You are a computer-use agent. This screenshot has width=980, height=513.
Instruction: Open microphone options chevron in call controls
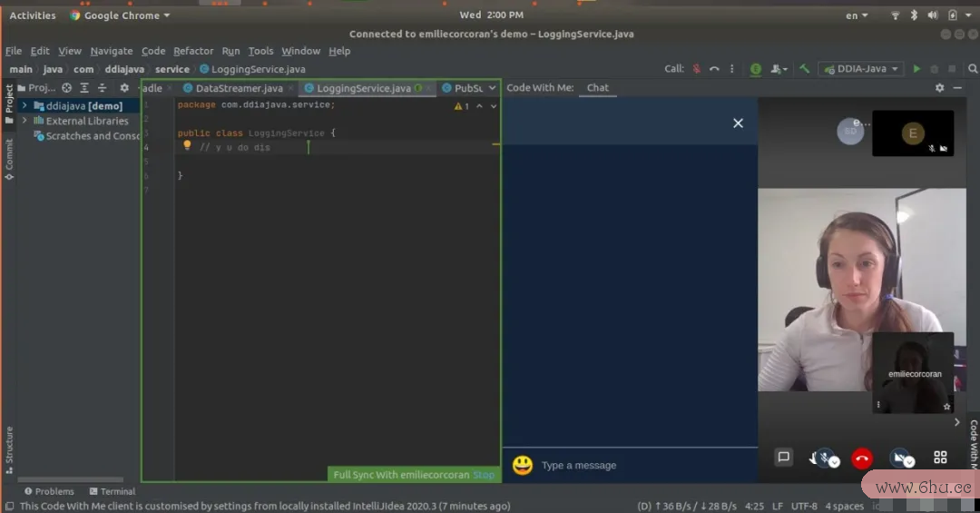(x=835, y=462)
